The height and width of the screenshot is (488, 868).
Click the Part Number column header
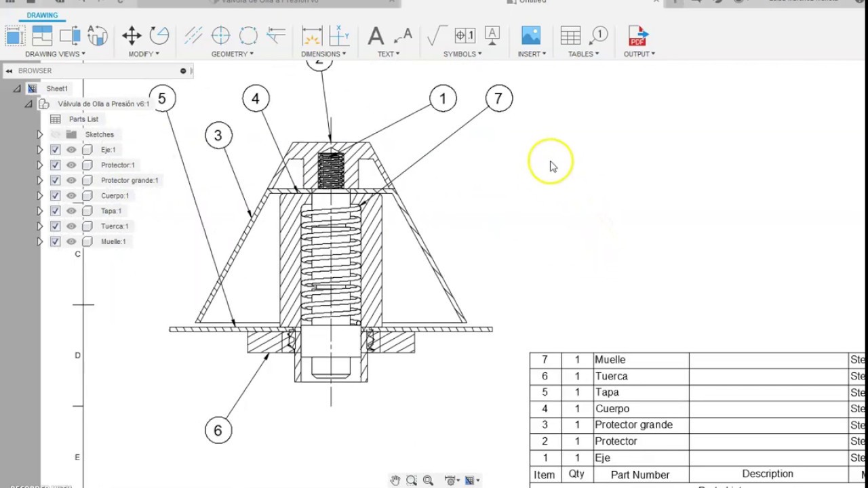pos(640,474)
